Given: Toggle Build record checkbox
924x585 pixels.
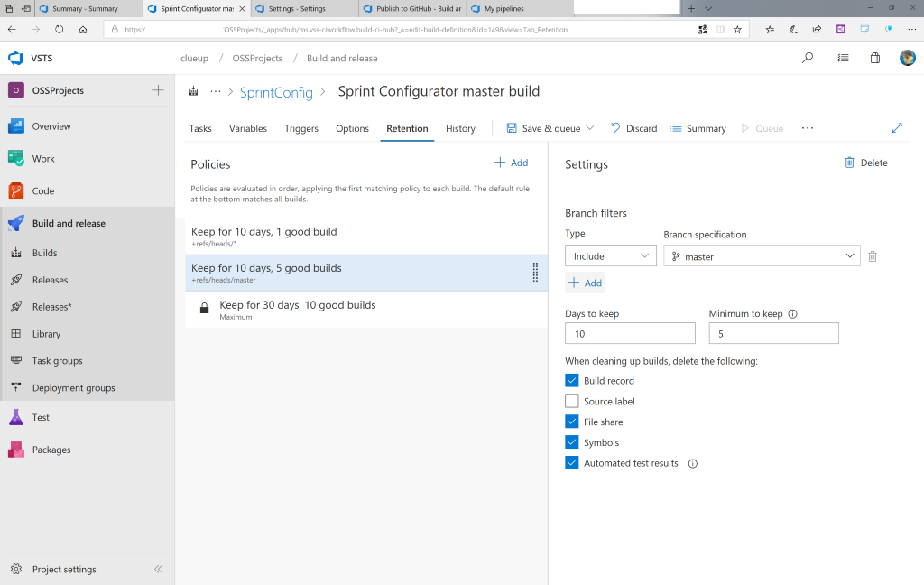Looking at the screenshot, I should point(571,380).
